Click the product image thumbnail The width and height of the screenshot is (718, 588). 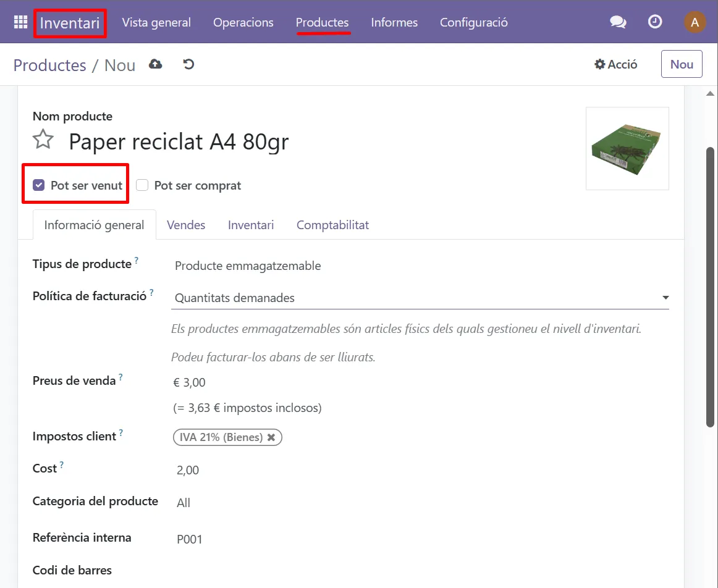627,148
